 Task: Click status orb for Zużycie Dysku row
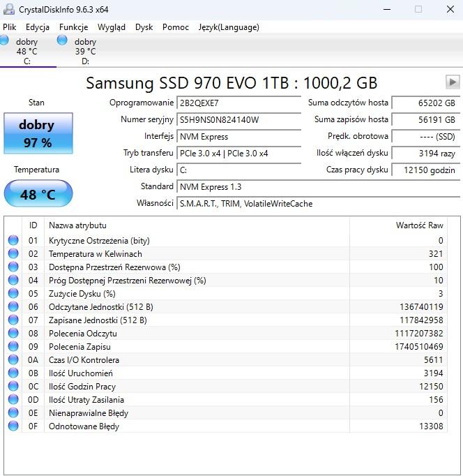click(13, 294)
